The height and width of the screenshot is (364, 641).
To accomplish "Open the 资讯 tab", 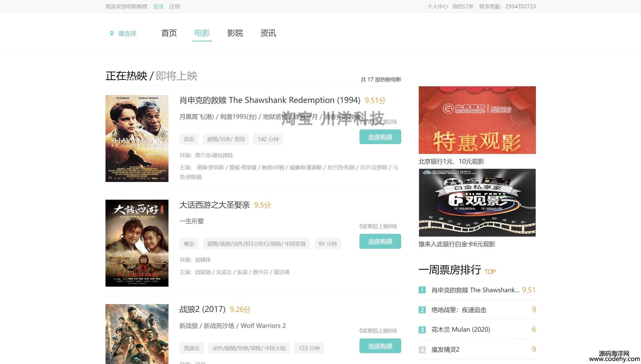I will tap(268, 33).
